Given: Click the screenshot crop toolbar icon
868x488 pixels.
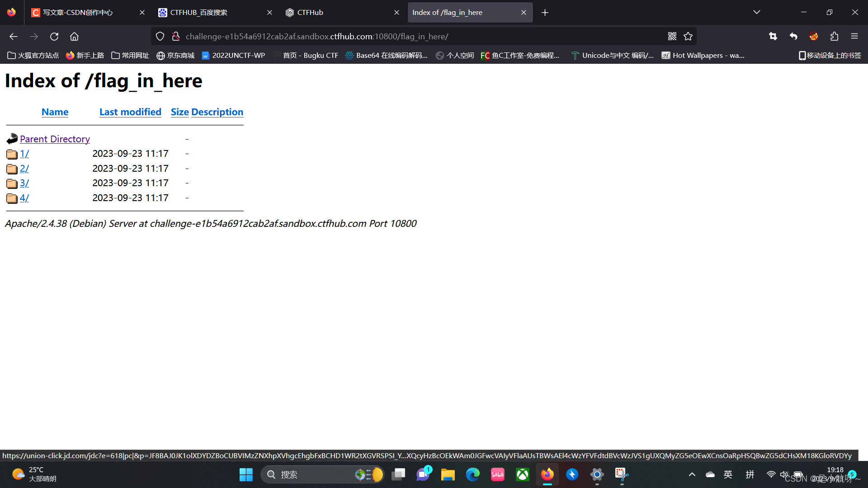Looking at the screenshot, I should coord(773,37).
